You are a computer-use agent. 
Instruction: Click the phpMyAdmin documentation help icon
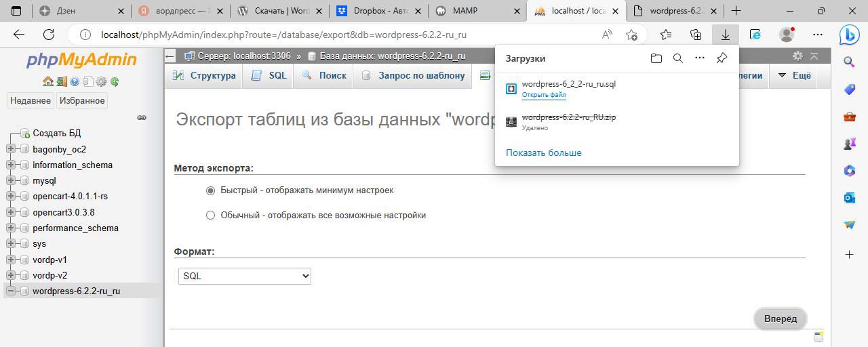click(x=75, y=81)
